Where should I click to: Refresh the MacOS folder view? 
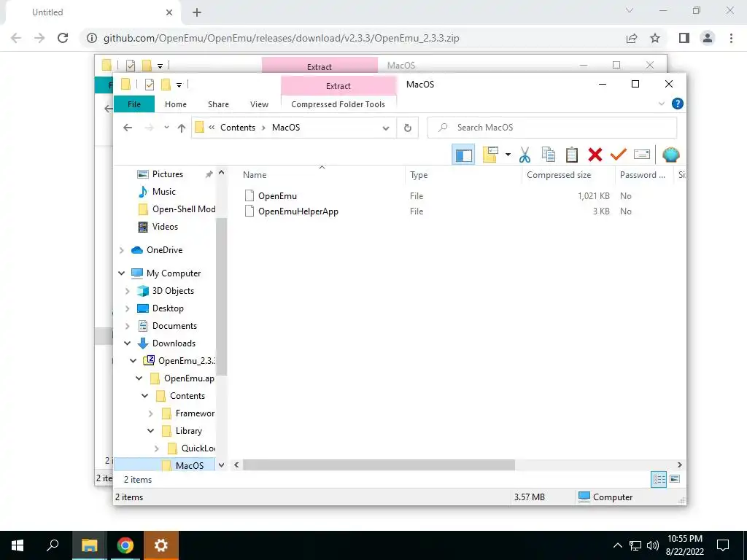pos(407,128)
